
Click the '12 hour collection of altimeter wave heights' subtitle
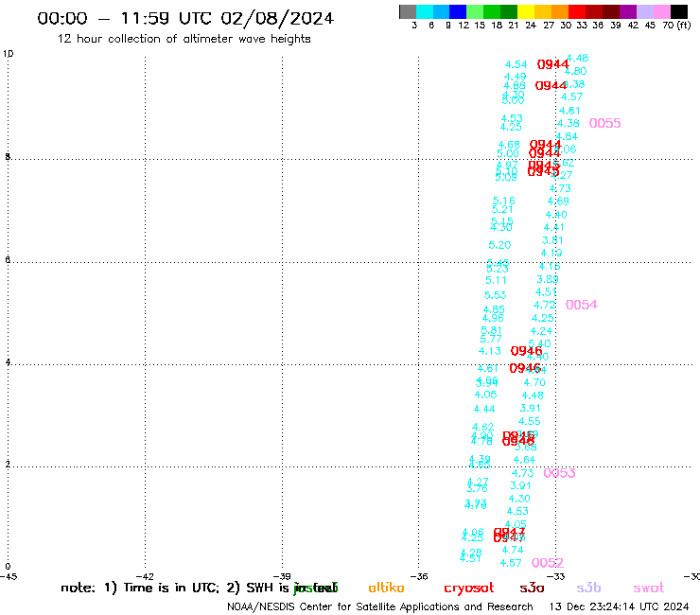click(x=184, y=39)
